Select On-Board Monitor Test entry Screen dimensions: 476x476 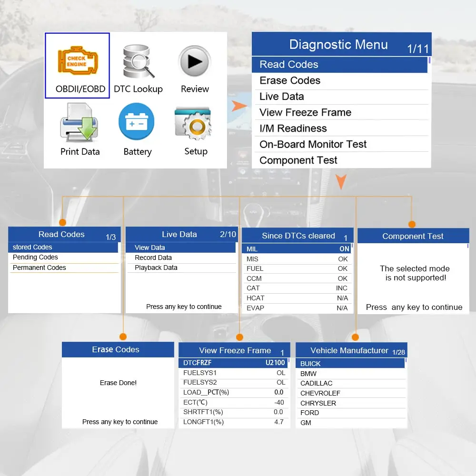[341, 144]
